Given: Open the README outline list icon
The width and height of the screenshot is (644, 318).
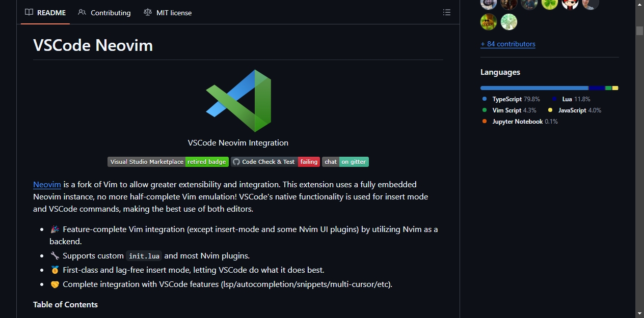Looking at the screenshot, I should click(447, 12).
